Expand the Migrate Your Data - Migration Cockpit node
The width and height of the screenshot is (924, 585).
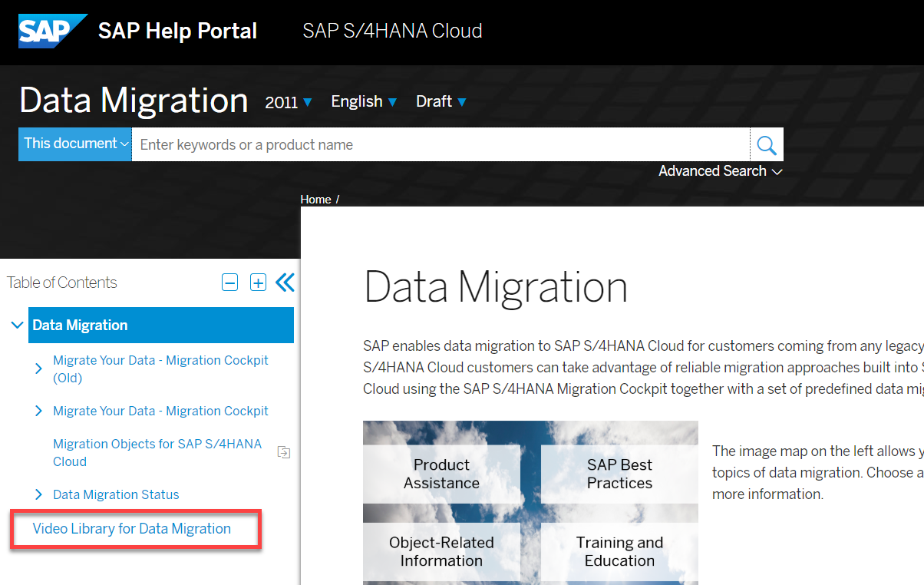(x=38, y=411)
